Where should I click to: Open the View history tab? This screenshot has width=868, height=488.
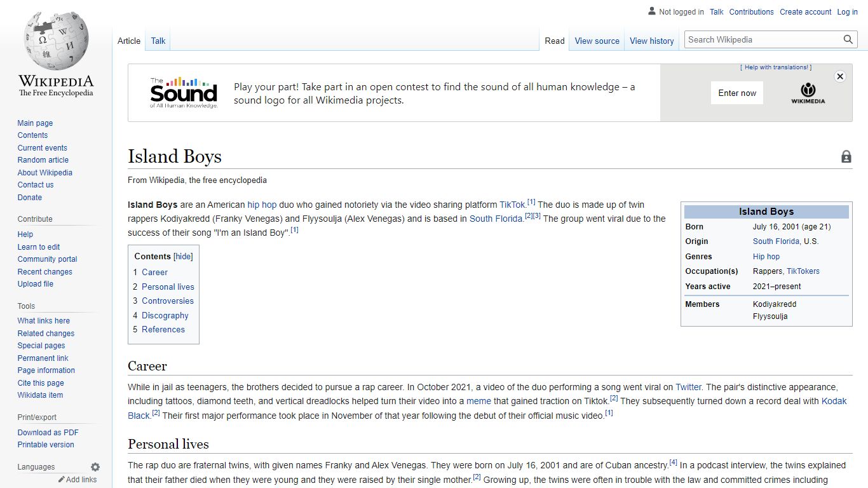point(652,41)
